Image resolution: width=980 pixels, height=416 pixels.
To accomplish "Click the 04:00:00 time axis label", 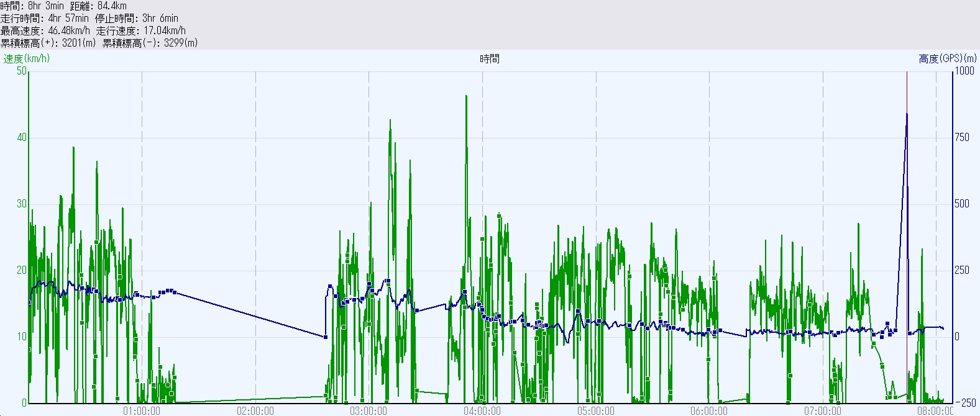I will coord(482,410).
